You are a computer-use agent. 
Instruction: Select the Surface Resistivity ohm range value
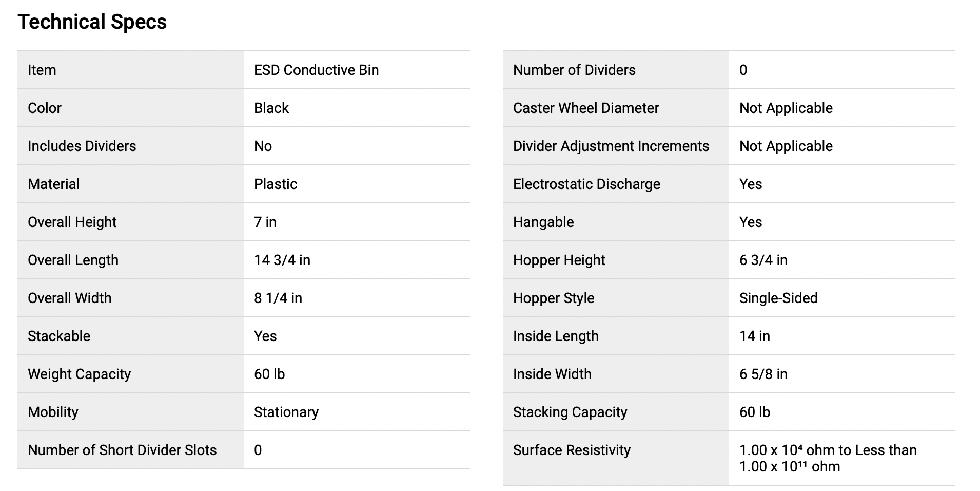[828, 458]
